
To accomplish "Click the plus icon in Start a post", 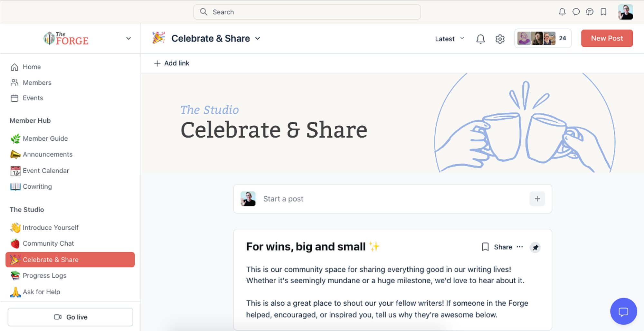I will click(x=537, y=199).
